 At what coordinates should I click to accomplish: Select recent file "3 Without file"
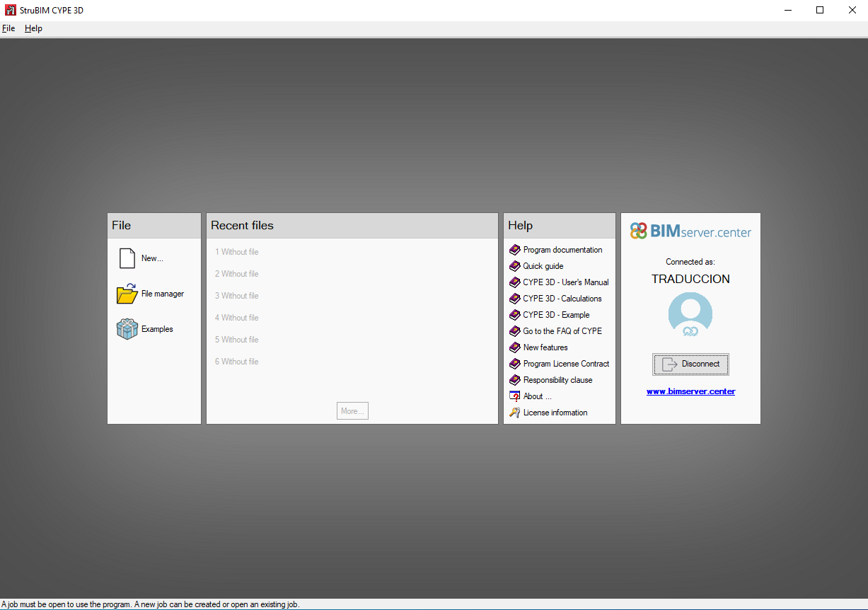point(237,296)
